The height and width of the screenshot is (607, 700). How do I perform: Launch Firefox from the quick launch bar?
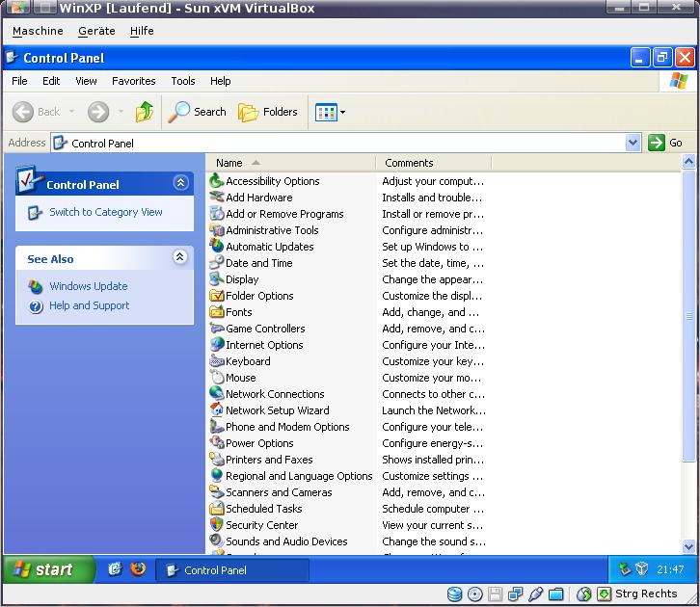point(138,568)
